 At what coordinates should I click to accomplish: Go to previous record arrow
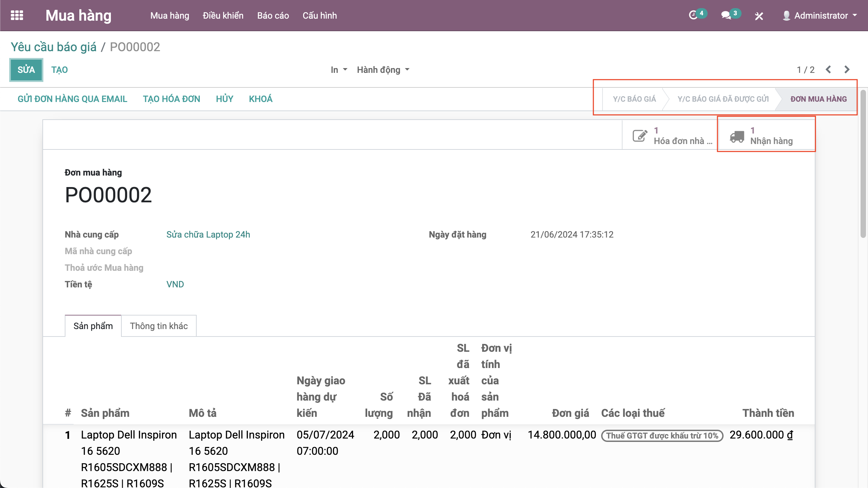tap(828, 69)
